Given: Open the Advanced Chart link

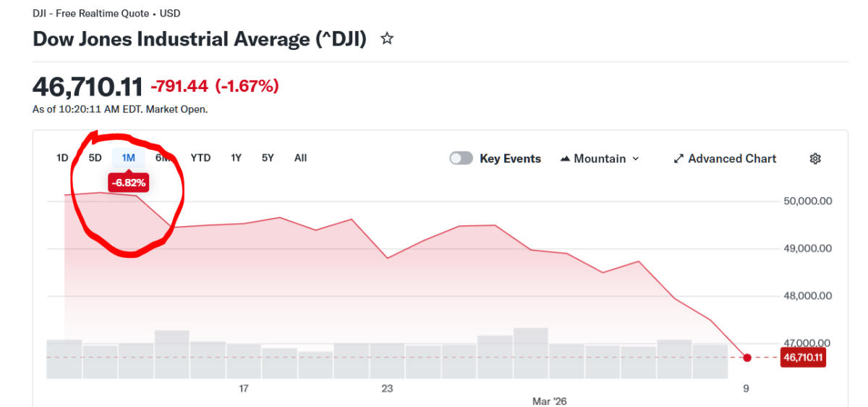Looking at the screenshot, I should point(732,159).
